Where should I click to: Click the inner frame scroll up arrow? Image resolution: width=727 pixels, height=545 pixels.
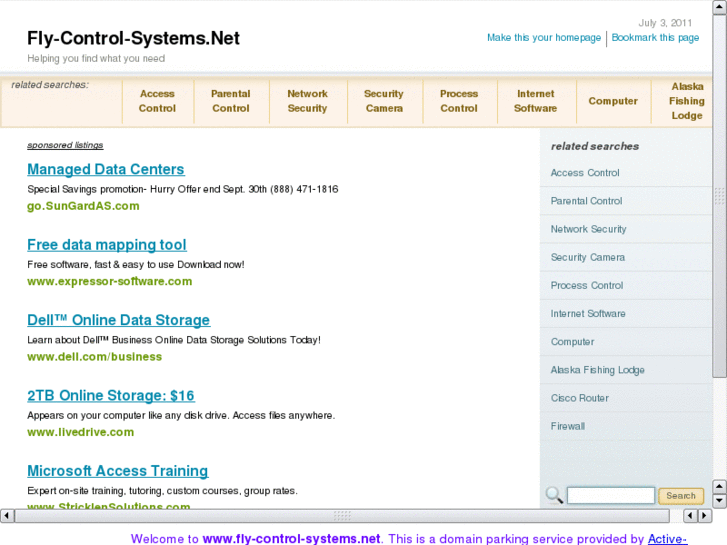pyautogui.click(x=719, y=487)
